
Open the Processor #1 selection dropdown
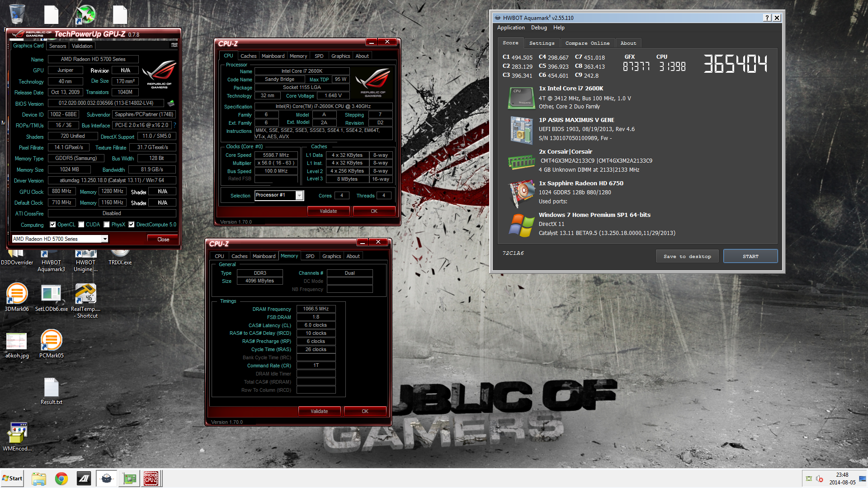tap(299, 195)
